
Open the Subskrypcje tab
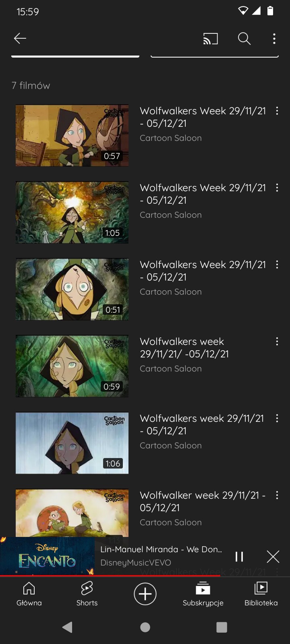tap(203, 594)
